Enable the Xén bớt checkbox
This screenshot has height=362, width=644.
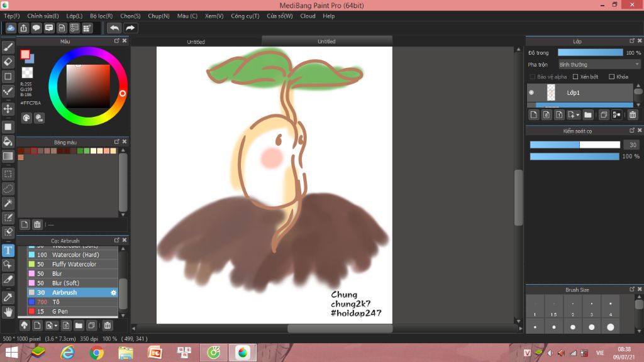coord(575,77)
